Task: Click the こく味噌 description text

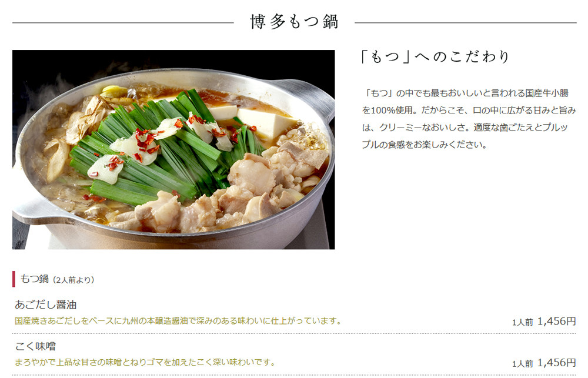Action: pyautogui.click(x=145, y=362)
